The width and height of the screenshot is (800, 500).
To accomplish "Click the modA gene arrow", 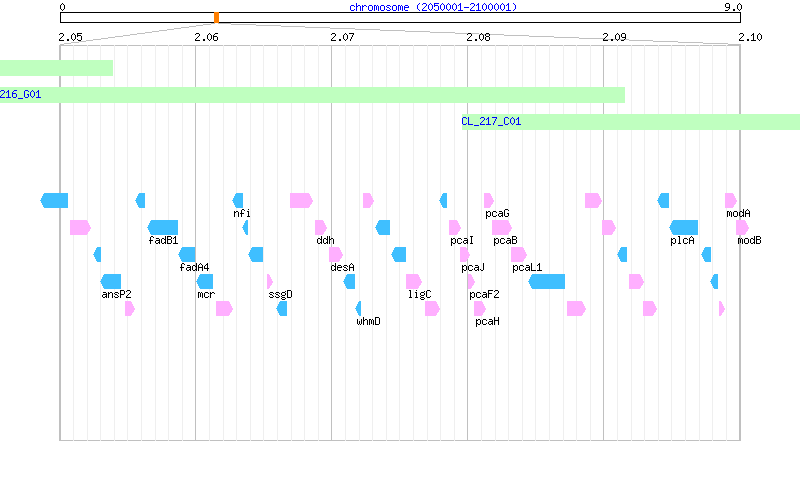I will (731, 201).
